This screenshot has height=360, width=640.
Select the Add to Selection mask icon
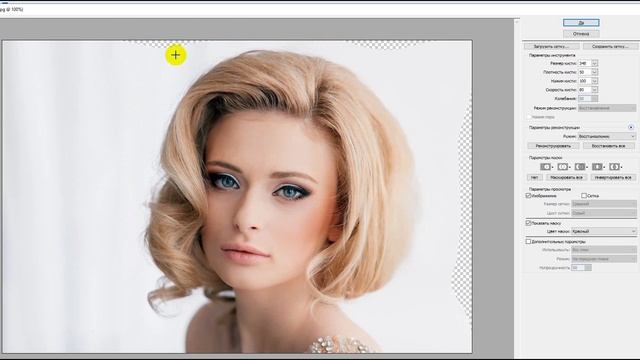(563, 167)
